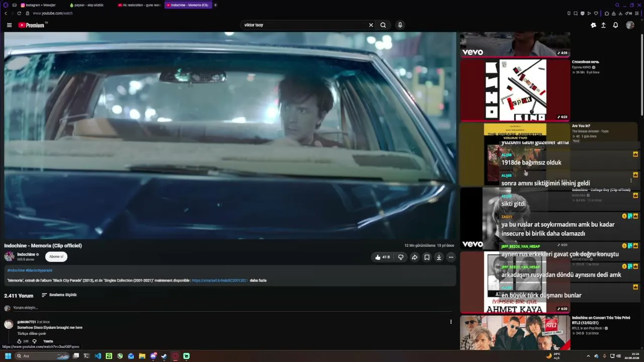
Task: Expand description with 'daha fazla'
Action: [x=258, y=281]
